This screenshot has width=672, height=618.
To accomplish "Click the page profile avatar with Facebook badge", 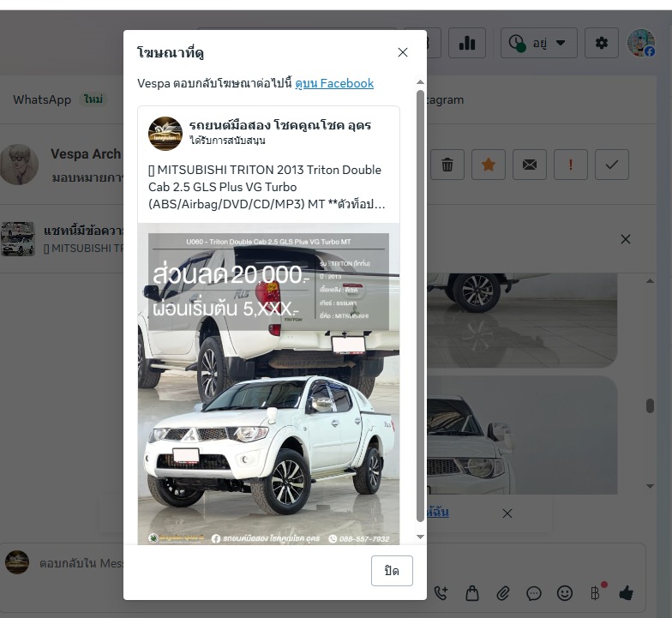I will 641,43.
